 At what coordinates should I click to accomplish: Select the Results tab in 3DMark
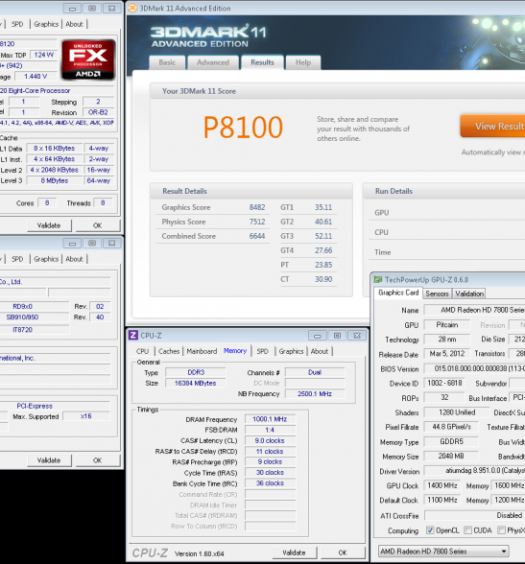[x=262, y=63]
